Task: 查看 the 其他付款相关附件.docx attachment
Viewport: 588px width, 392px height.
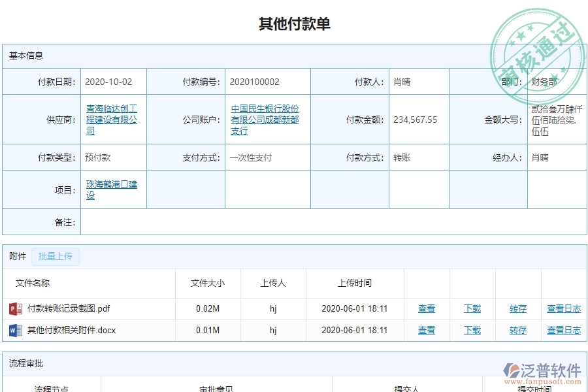Action: (426, 330)
